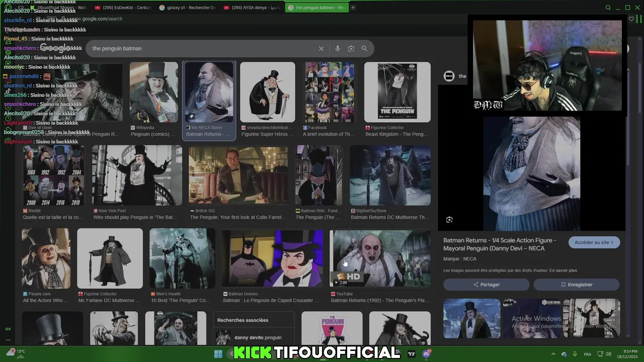Image resolution: width=644 pixels, height=362 pixels.
Task: Open the Batman Wiki Fandom penguin image
Action: pos(318,175)
